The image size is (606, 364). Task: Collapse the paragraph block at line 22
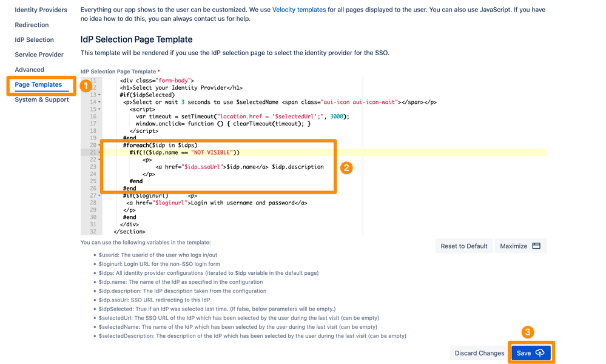[99, 160]
